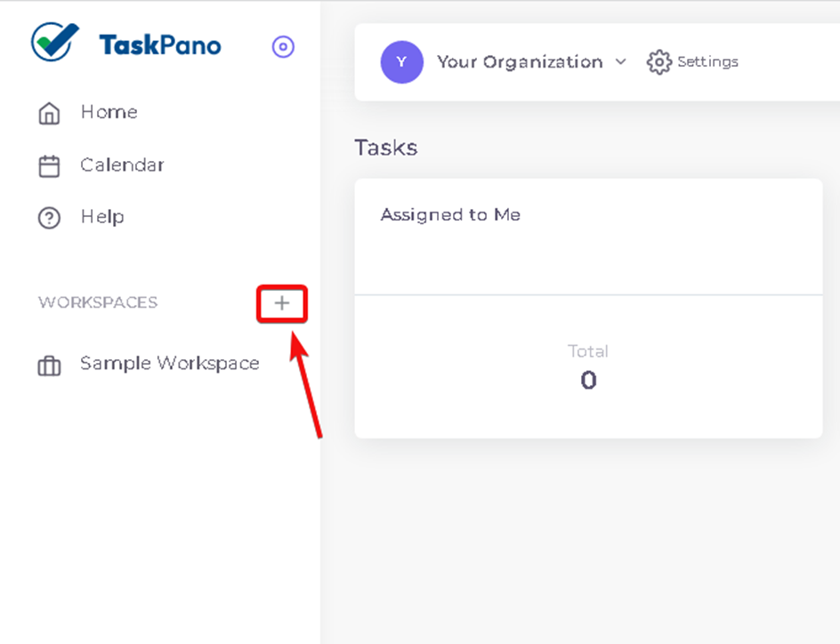The width and height of the screenshot is (840, 644).
Task: Click the Settings gear icon
Action: pyautogui.click(x=659, y=62)
